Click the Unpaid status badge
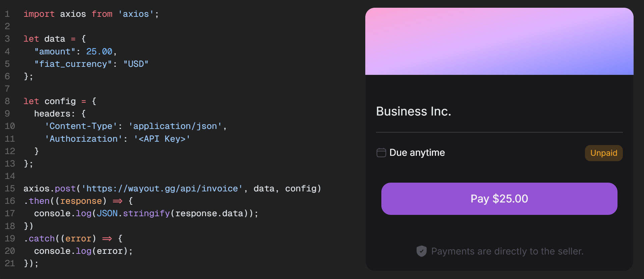This screenshot has width=644, height=279. tap(604, 153)
